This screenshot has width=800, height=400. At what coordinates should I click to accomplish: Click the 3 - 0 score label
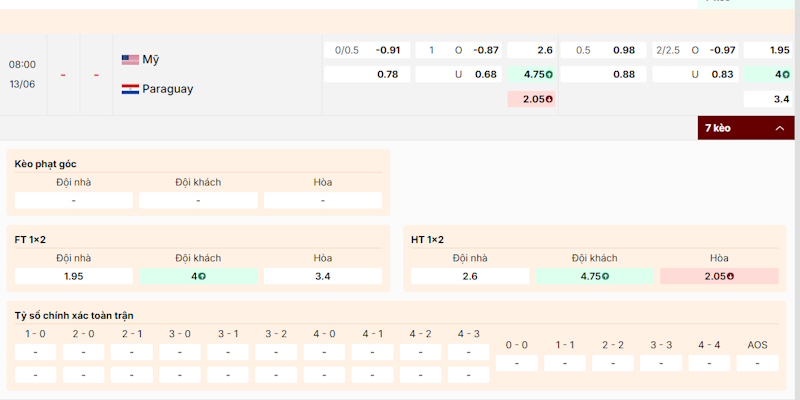tap(180, 334)
